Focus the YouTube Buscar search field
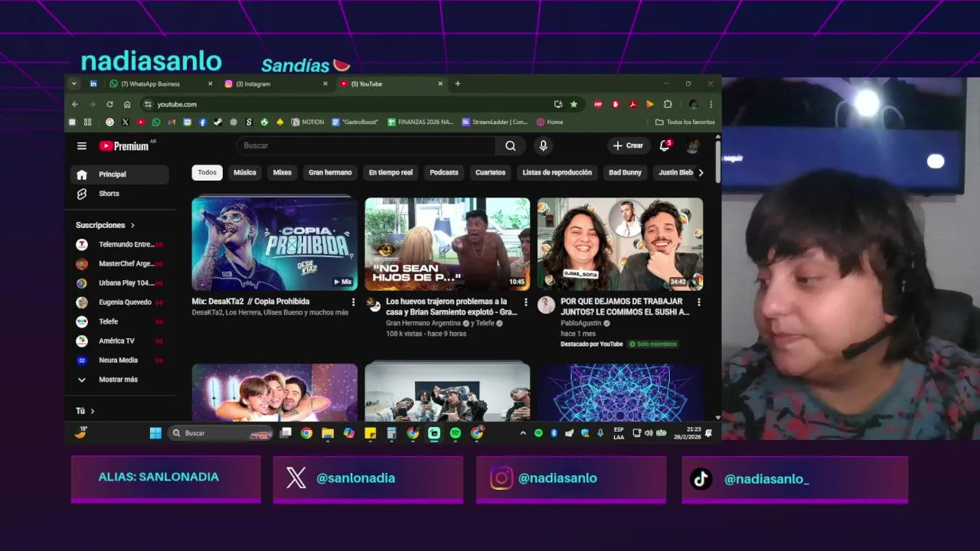This screenshot has height=551, width=980. (366, 145)
